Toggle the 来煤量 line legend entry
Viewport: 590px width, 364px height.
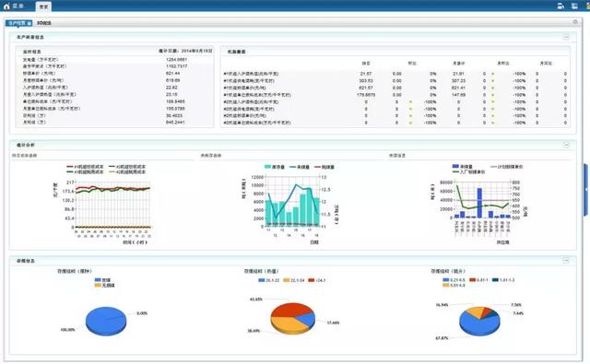[x=299, y=167]
